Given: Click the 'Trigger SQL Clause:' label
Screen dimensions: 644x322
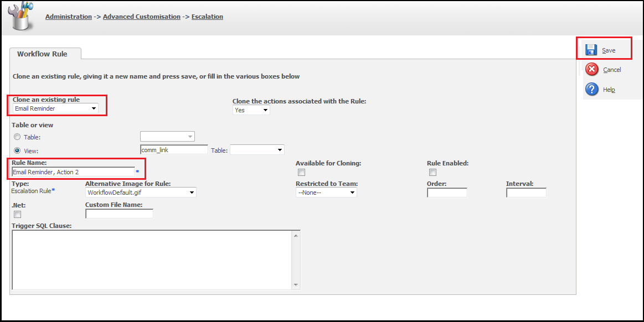Looking at the screenshot, I should [42, 226].
